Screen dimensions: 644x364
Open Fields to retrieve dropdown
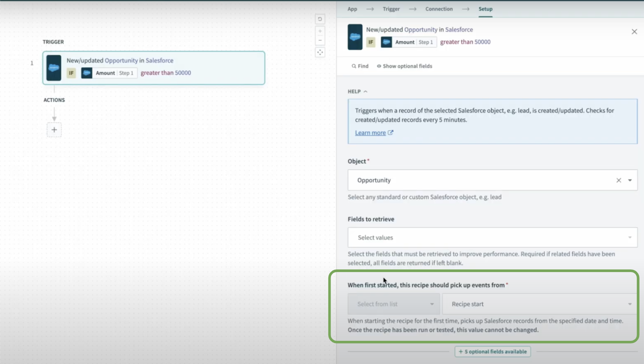492,238
